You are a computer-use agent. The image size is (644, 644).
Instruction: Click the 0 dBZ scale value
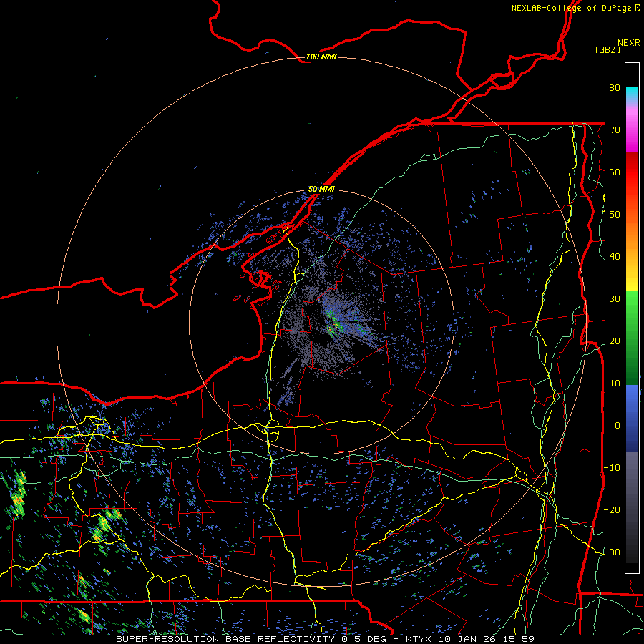coord(618,426)
